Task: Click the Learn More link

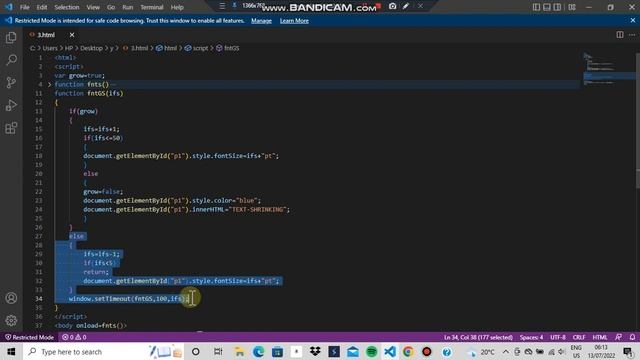Action: point(294,21)
